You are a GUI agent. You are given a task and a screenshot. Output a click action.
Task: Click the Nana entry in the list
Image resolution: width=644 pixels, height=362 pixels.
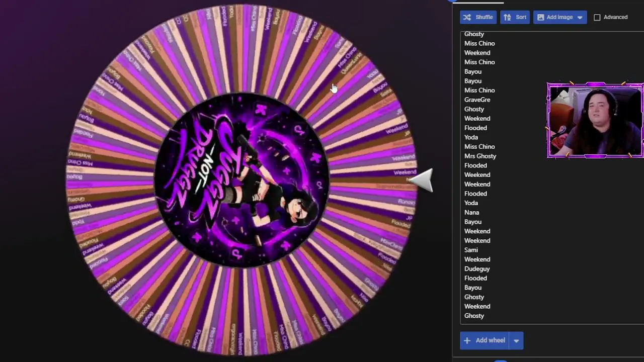pos(472,212)
